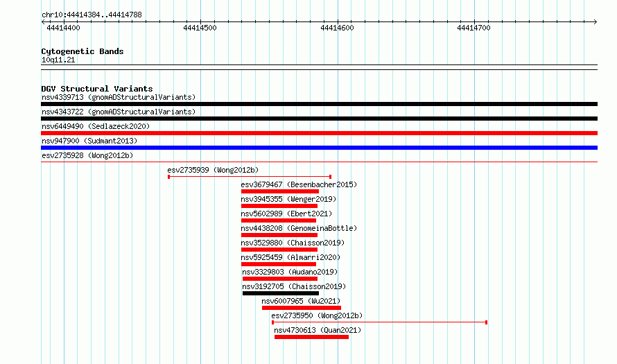Open the esv3679467 (Besenbacher2015) label
This screenshot has width=617, height=364.
(299, 184)
